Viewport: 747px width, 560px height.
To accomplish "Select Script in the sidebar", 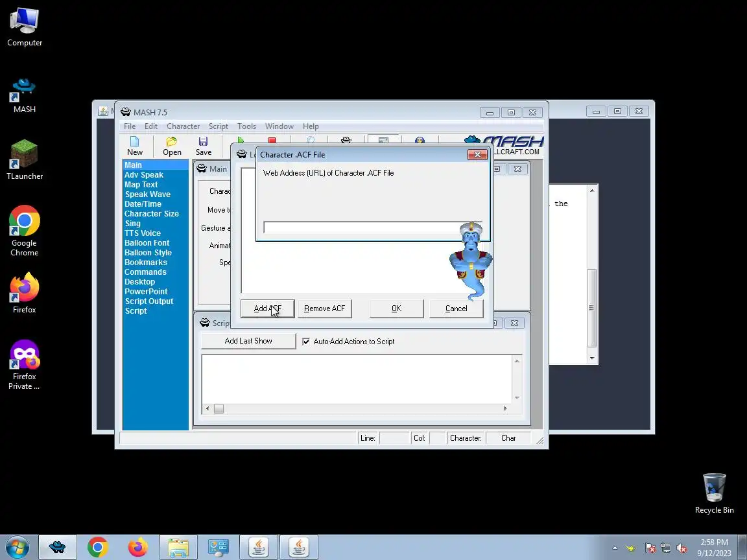I will click(x=136, y=311).
